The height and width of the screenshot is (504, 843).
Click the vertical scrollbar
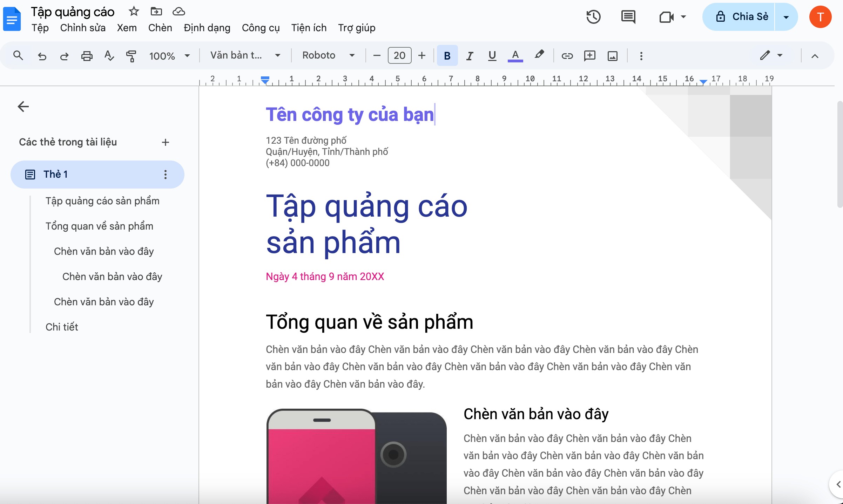coord(839,154)
